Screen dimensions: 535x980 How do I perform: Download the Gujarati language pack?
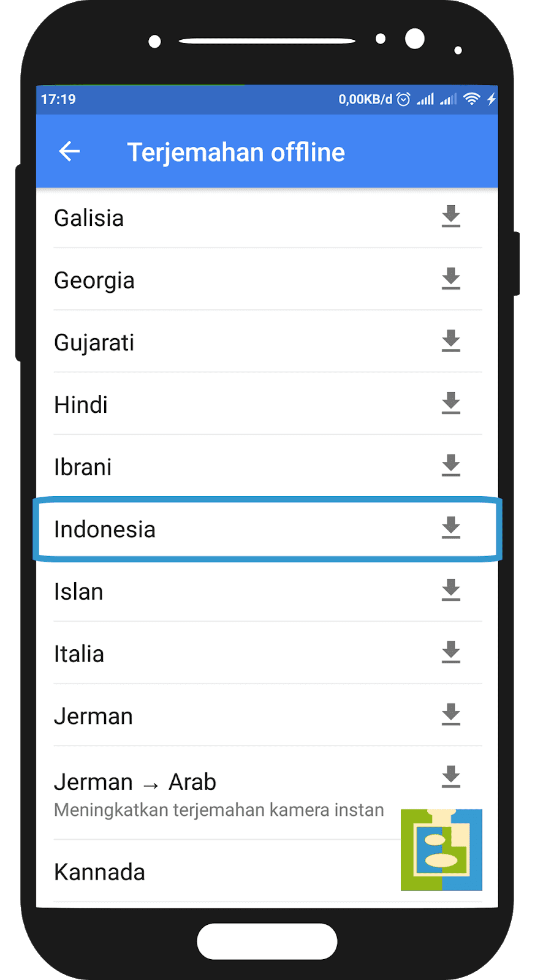(x=451, y=341)
